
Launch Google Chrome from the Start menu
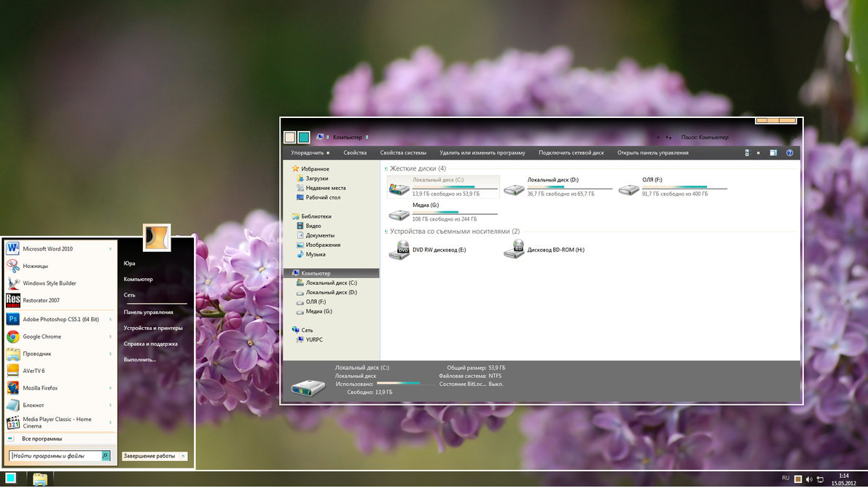pos(42,337)
